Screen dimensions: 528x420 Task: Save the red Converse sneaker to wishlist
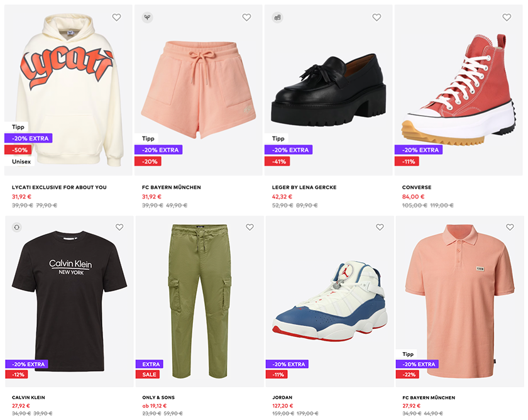click(507, 18)
